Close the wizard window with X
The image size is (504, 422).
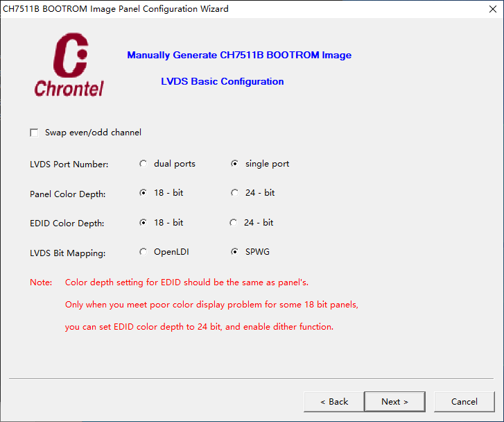click(493, 9)
